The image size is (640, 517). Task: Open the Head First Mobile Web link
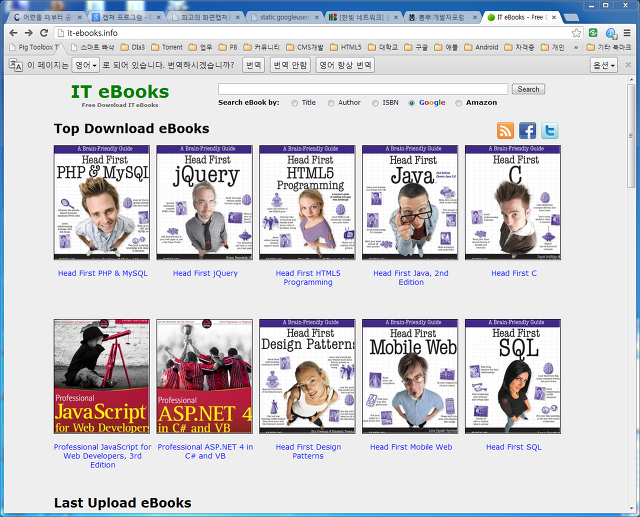tap(411, 447)
